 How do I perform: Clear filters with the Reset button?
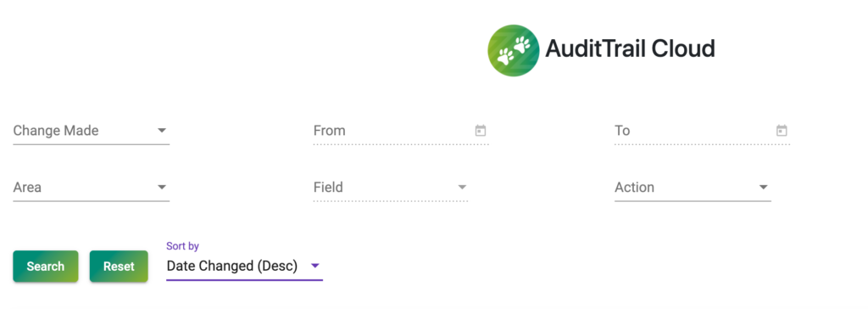[119, 267]
